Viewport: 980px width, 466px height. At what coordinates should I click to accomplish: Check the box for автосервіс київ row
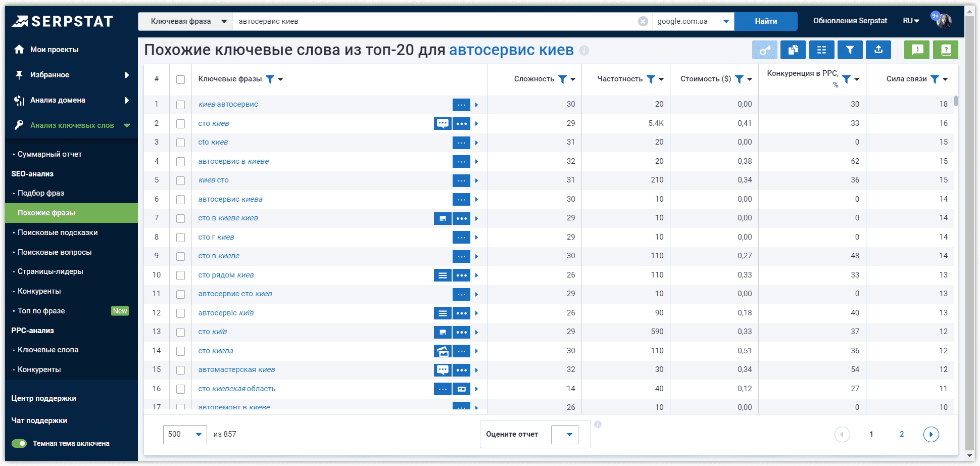pyautogui.click(x=180, y=313)
